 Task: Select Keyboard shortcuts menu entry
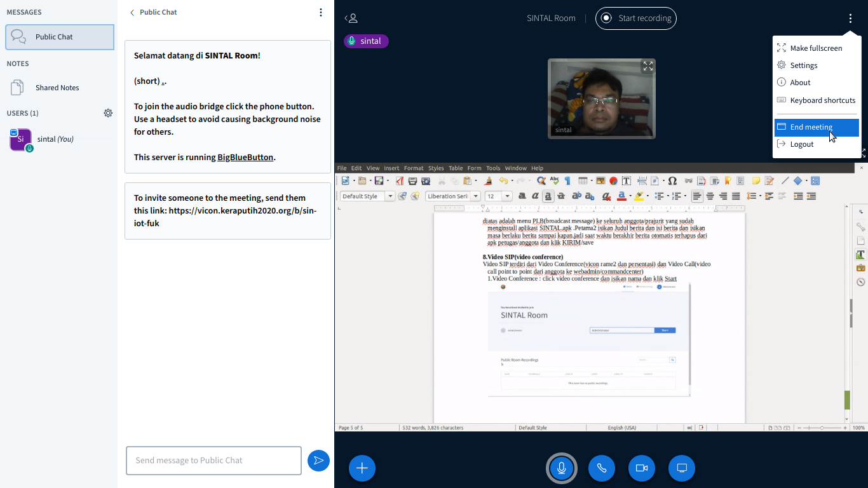pos(822,100)
